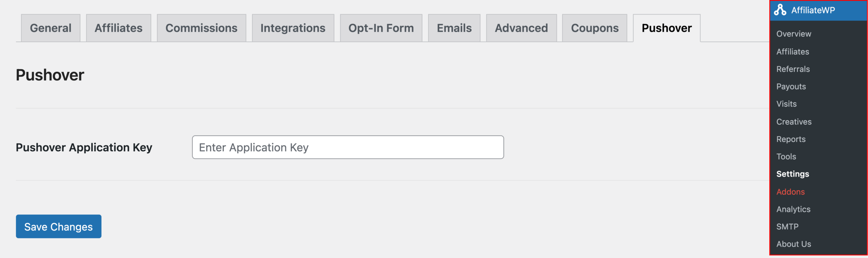Image resolution: width=868 pixels, height=258 pixels.
Task: Go to the SMTP settings
Action: point(787,226)
